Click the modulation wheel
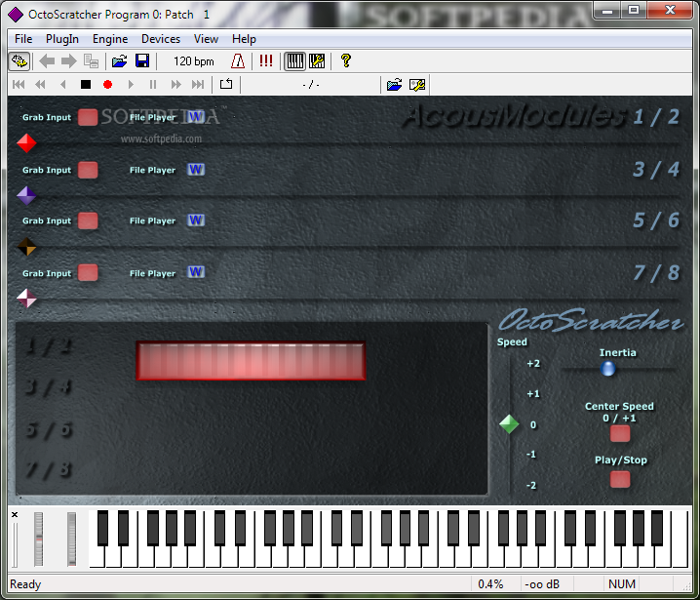700x600 pixels. pyautogui.click(x=71, y=540)
